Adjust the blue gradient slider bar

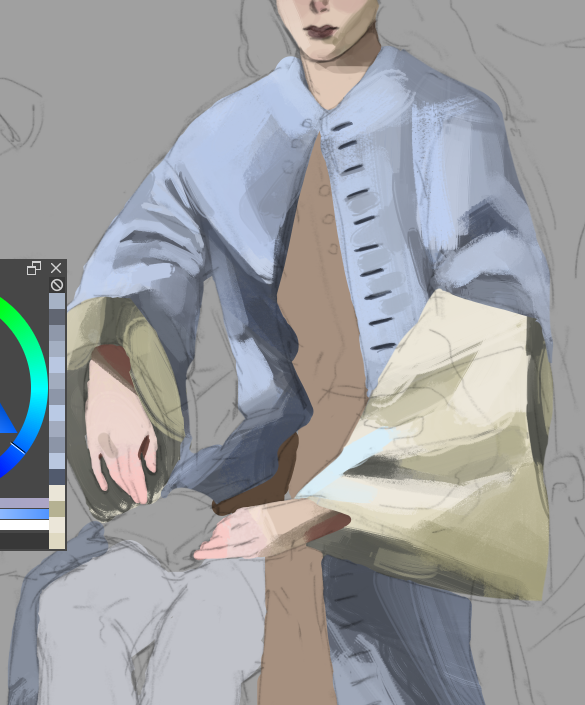point(24,514)
